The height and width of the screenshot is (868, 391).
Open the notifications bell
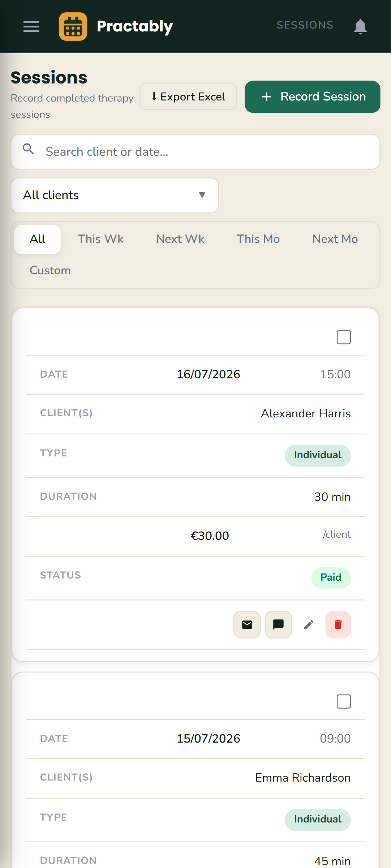(360, 26)
